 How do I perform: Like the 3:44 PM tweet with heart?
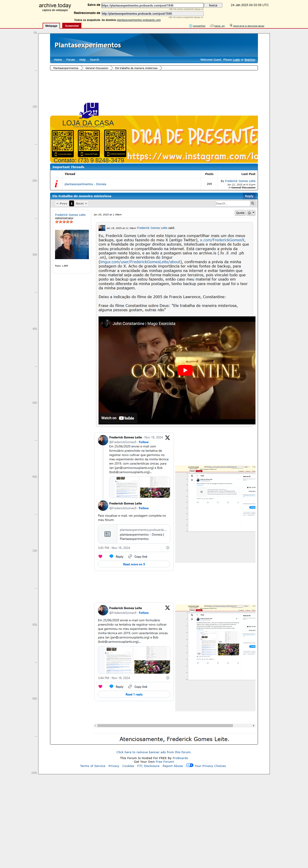[x=100, y=686]
